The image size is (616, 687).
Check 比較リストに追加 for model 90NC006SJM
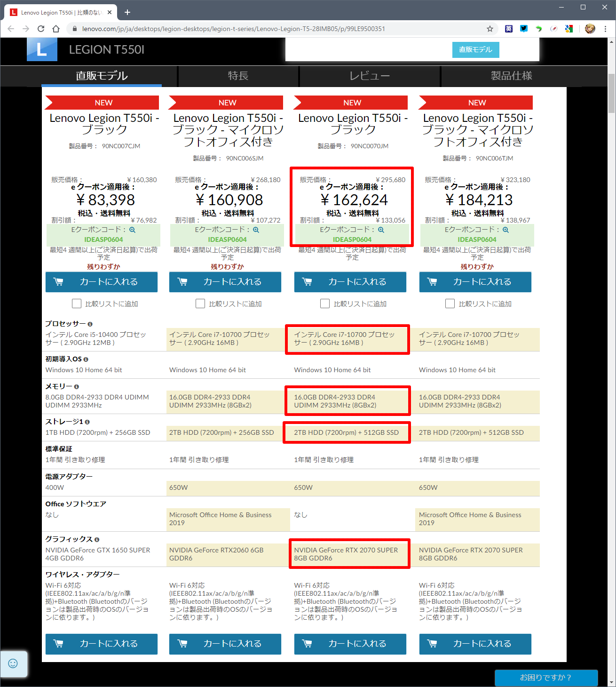click(x=200, y=304)
